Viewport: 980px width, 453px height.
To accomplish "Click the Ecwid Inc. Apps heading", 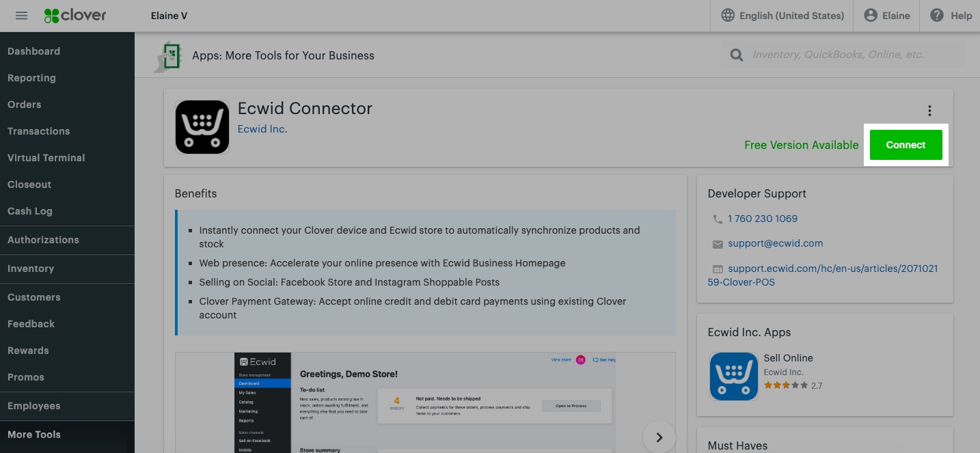I will (x=749, y=332).
